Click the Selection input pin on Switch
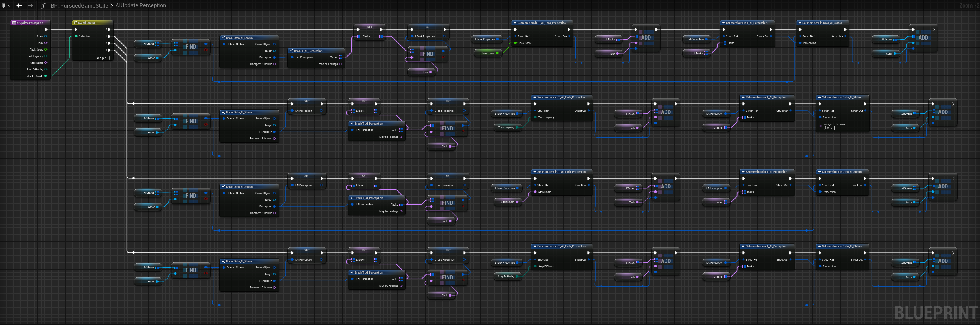 tap(76, 37)
